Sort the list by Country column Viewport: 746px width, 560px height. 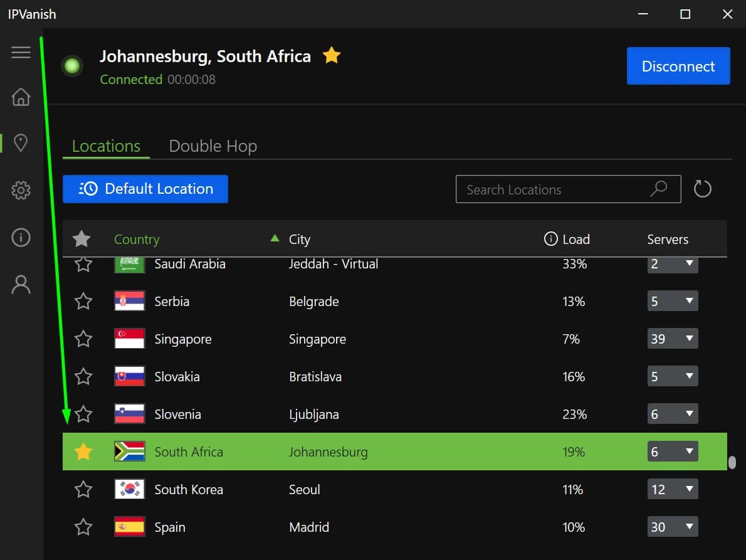[x=137, y=240]
